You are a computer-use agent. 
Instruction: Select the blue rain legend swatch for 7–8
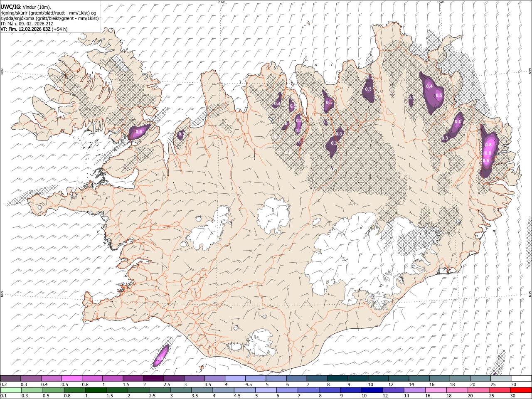308,390
